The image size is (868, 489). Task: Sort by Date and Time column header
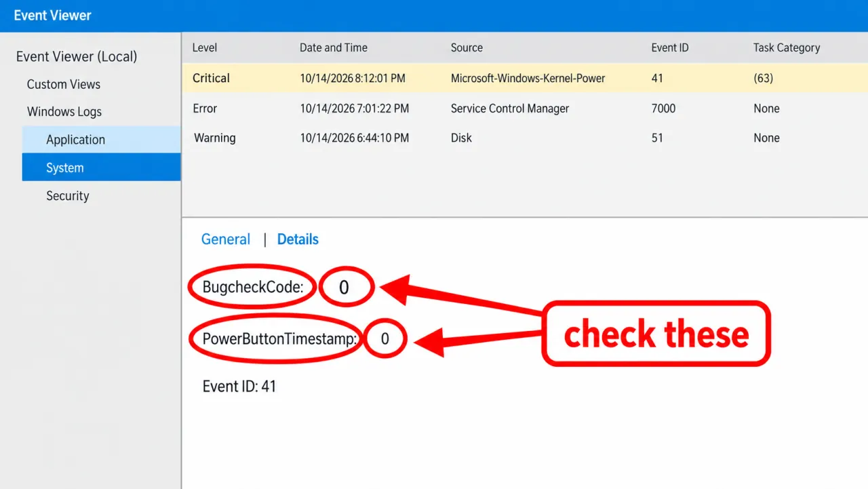[334, 47]
